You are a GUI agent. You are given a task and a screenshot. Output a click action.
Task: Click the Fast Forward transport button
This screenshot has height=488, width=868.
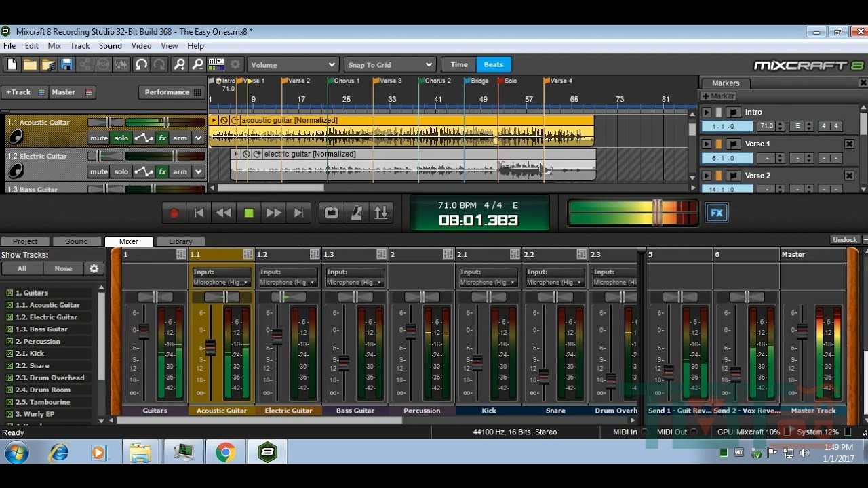(274, 213)
